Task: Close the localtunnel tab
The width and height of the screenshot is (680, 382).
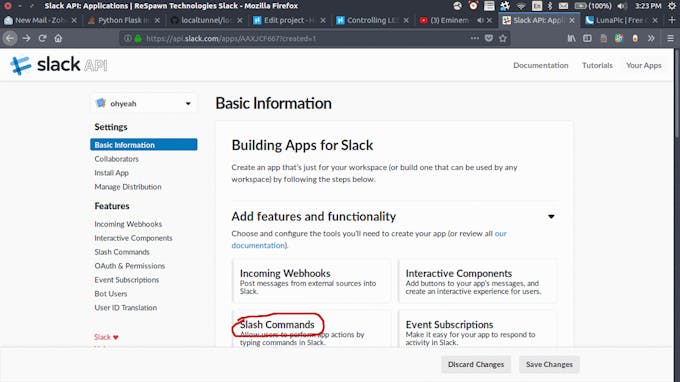Action: pyautogui.click(x=240, y=20)
